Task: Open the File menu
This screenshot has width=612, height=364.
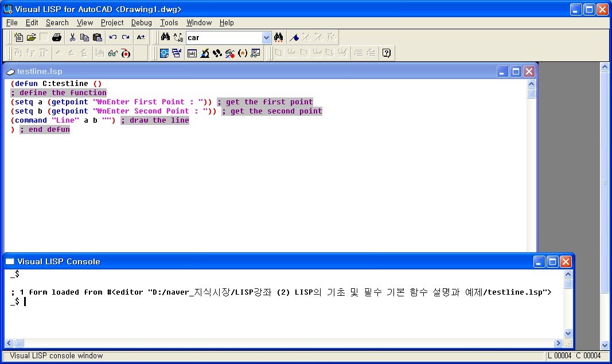Action: 12,22
